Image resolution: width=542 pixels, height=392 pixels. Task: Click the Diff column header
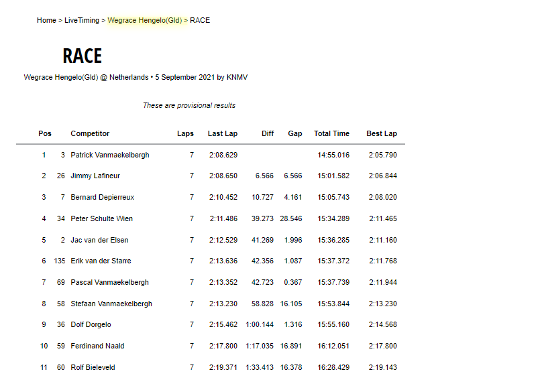point(268,133)
